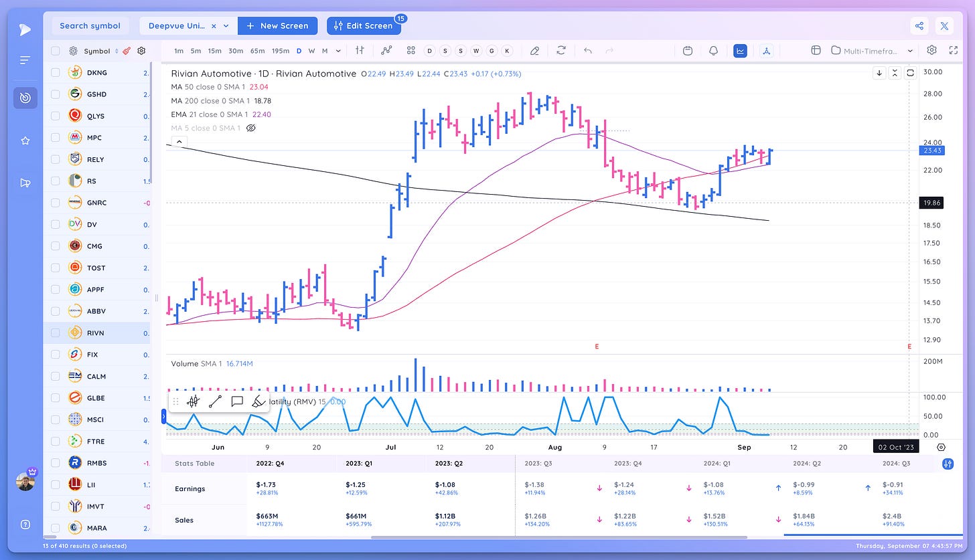Expand the timeframe dropdown chevron
975x560 pixels.
338,51
